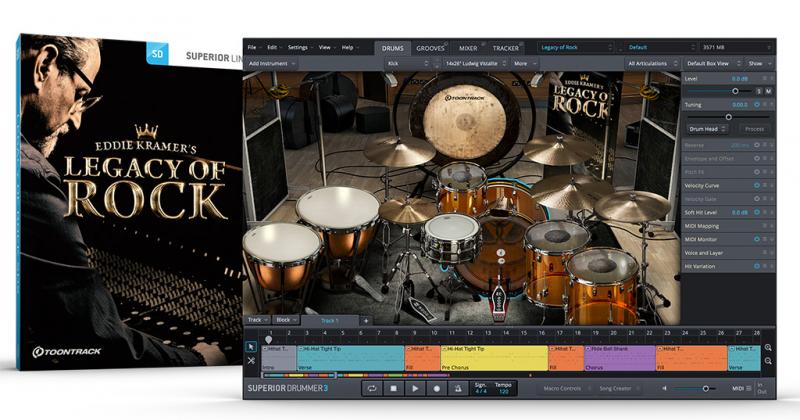Open the Add Instrument dropdown
This screenshot has height=420, width=800.
(277, 62)
